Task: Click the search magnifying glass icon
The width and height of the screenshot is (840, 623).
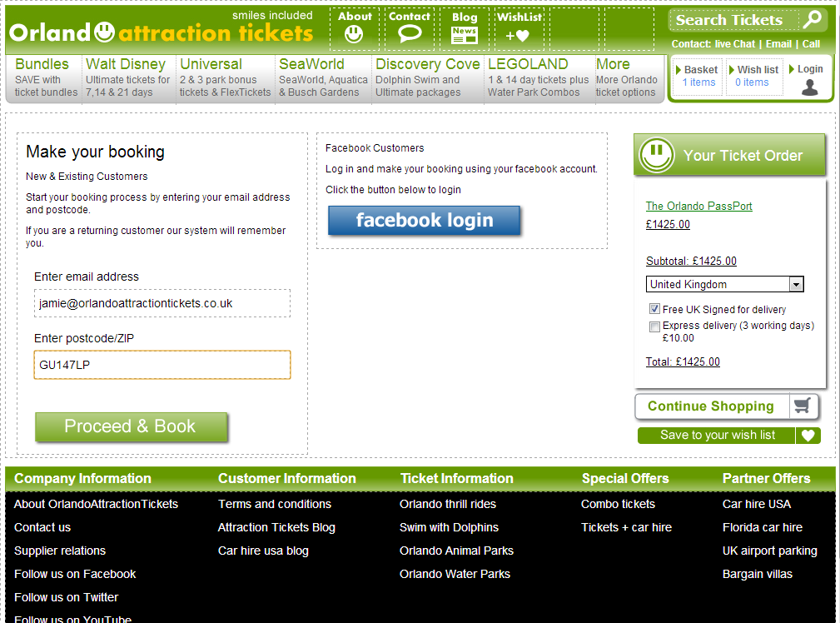Action: (812, 19)
